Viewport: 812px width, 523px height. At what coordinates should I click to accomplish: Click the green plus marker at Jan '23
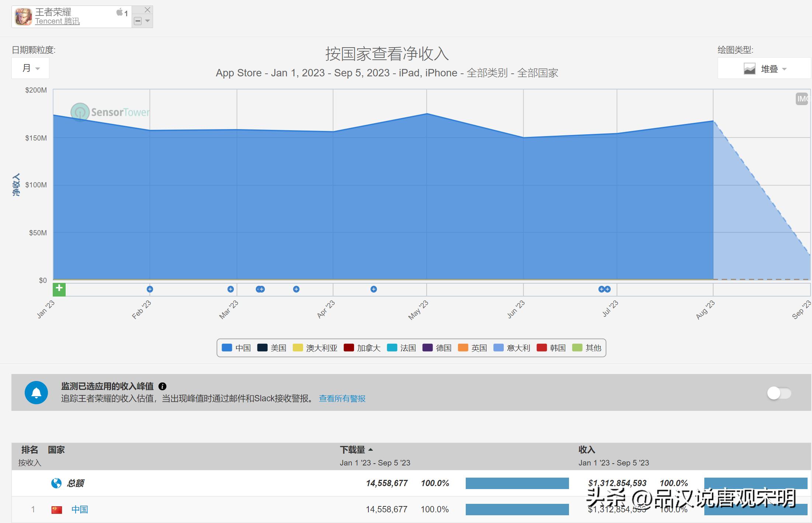point(59,290)
